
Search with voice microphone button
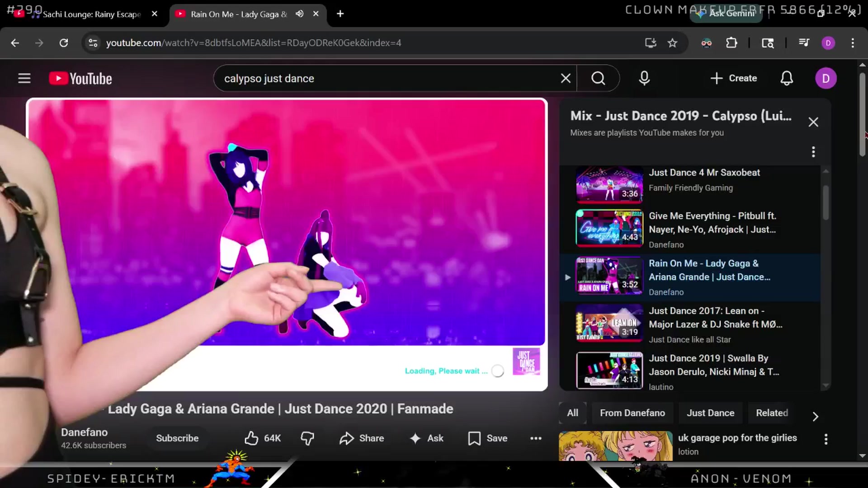coord(644,78)
